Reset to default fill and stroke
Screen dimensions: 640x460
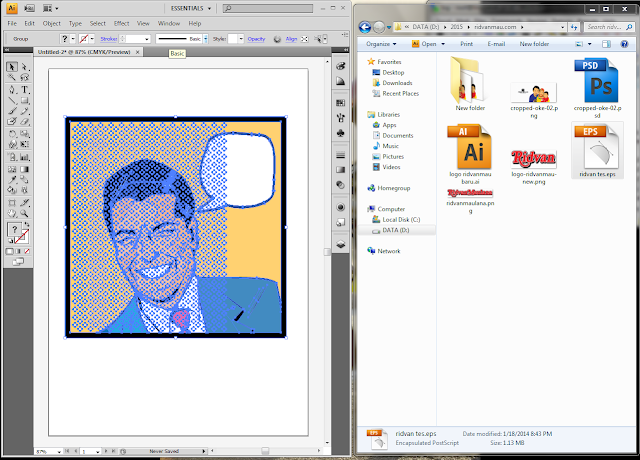click(10, 241)
